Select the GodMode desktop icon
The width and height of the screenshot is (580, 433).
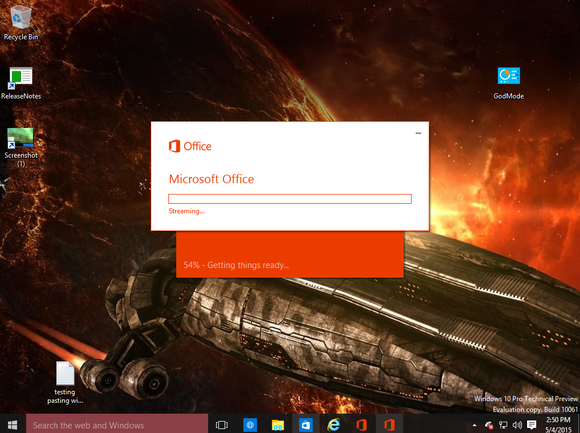point(509,83)
